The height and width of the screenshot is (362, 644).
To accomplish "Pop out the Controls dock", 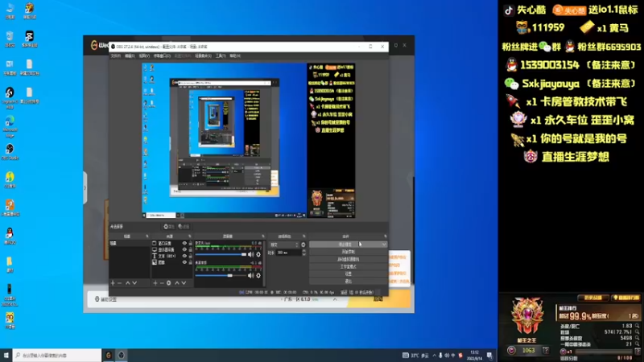I will coord(386,237).
